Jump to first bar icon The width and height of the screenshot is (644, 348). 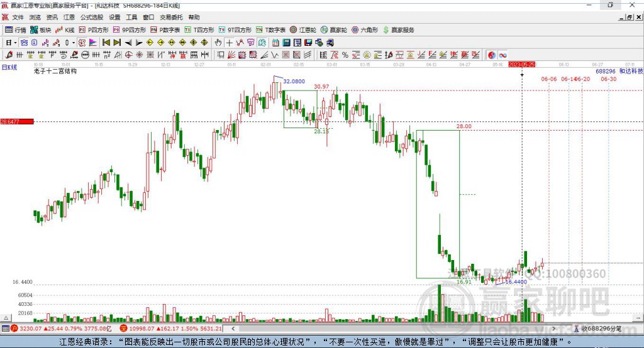[106, 43]
